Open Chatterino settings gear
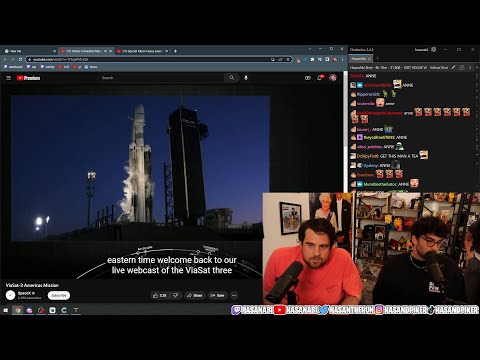The image size is (480, 360). (434, 49)
